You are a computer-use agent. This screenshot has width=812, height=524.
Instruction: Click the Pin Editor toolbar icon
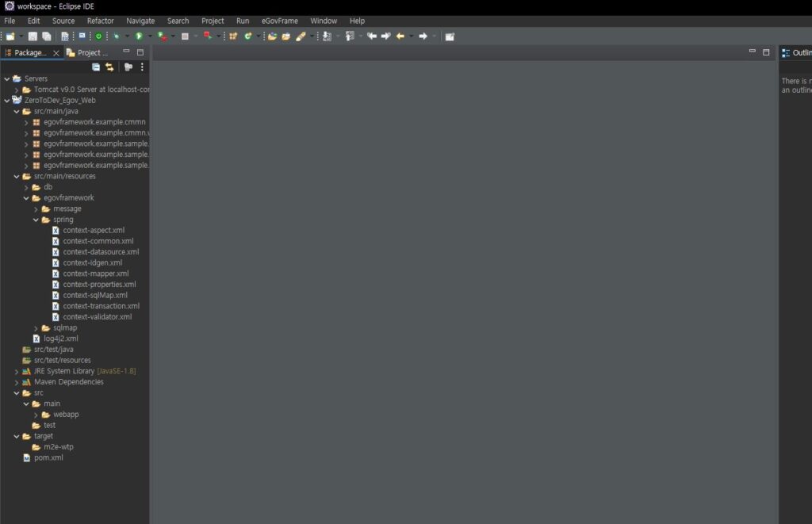coord(450,36)
